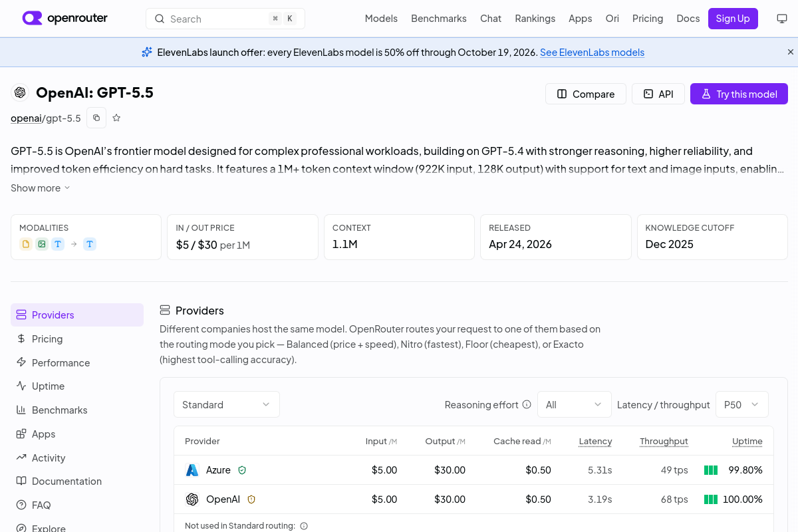Open Pricing in the top navigation
This screenshot has height=532, width=798.
tap(648, 19)
